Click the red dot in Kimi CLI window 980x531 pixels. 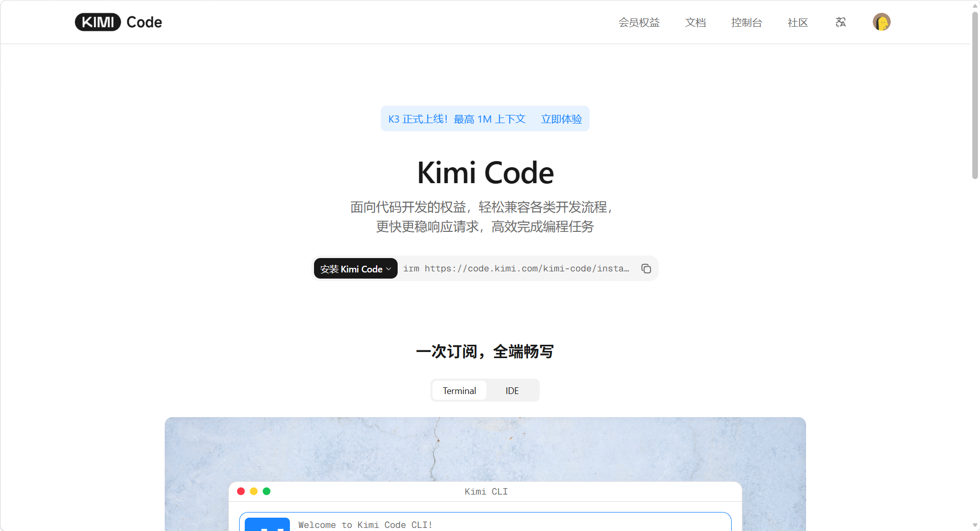click(x=241, y=491)
